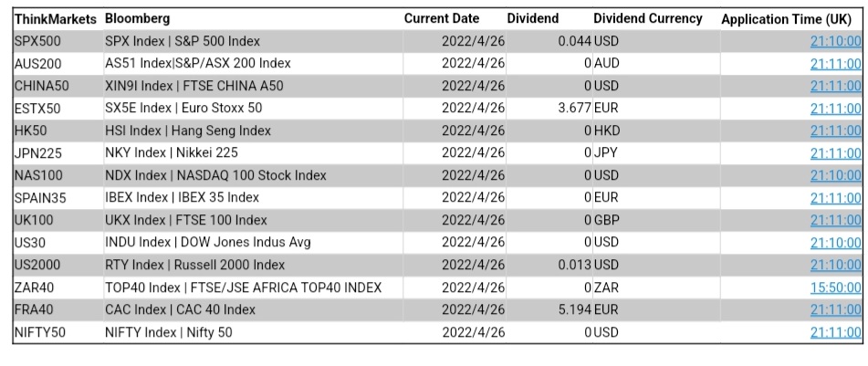Click the Dividend Currency column header
This screenshot has height=366, width=868.
click(x=647, y=19)
